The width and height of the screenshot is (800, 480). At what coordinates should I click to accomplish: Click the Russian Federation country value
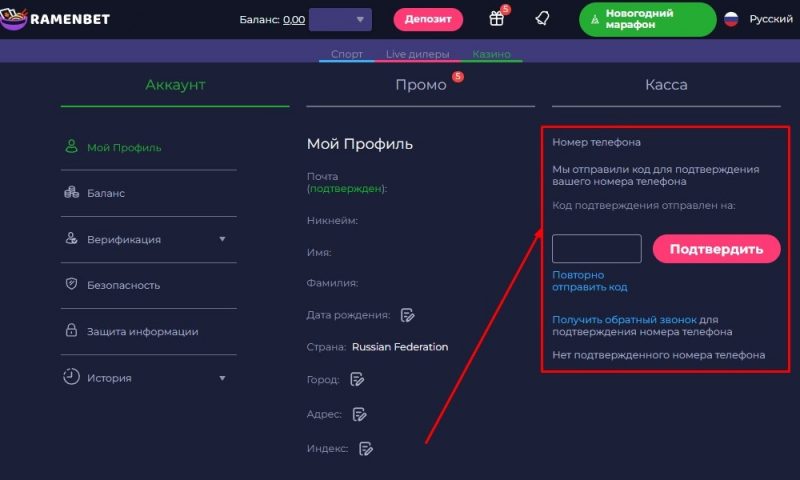(400, 347)
